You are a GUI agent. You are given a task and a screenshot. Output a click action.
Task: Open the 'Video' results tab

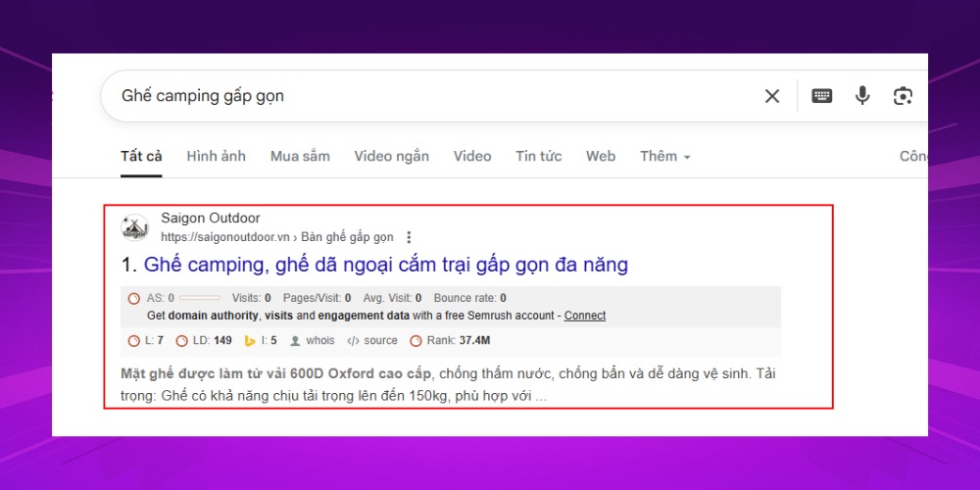point(472,156)
